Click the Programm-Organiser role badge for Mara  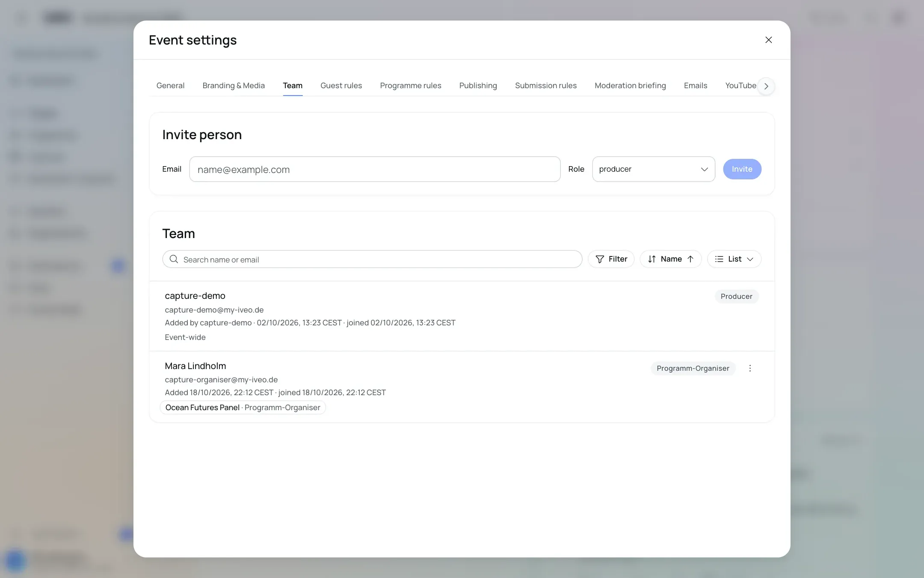[693, 368]
